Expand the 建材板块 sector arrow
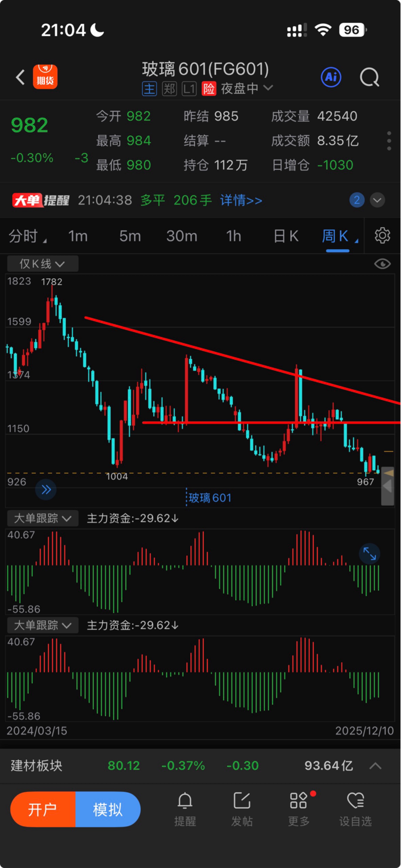 click(375, 766)
